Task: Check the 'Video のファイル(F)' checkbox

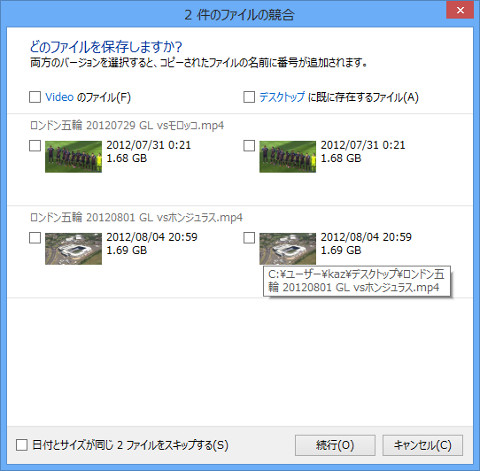Action: pos(35,97)
